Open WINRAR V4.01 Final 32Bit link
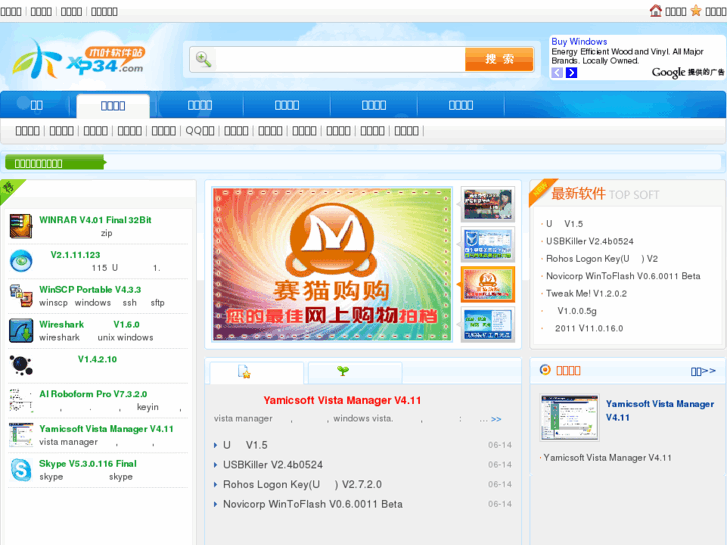This screenshot has height=545, width=727. click(95, 220)
